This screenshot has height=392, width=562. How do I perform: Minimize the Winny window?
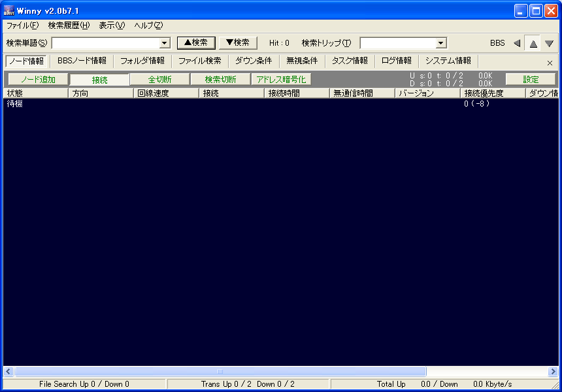(x=520, y=10)
